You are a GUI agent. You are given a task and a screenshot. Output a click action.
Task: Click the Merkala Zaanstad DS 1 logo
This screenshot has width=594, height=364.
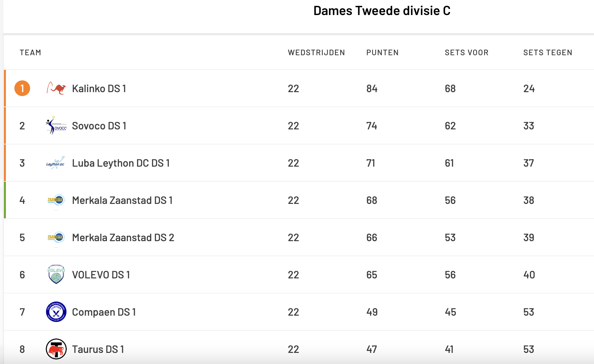tap(56, 200)
